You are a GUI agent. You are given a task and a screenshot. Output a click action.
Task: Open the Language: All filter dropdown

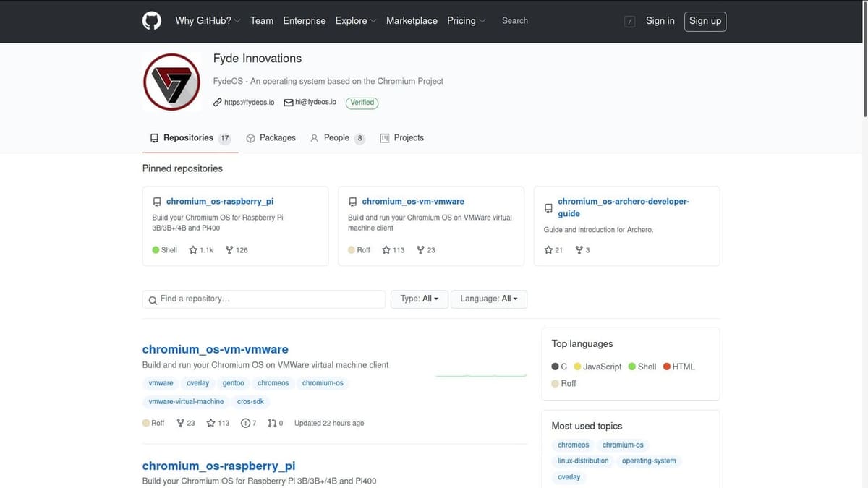pyautogui.click(x=489, y=299)
